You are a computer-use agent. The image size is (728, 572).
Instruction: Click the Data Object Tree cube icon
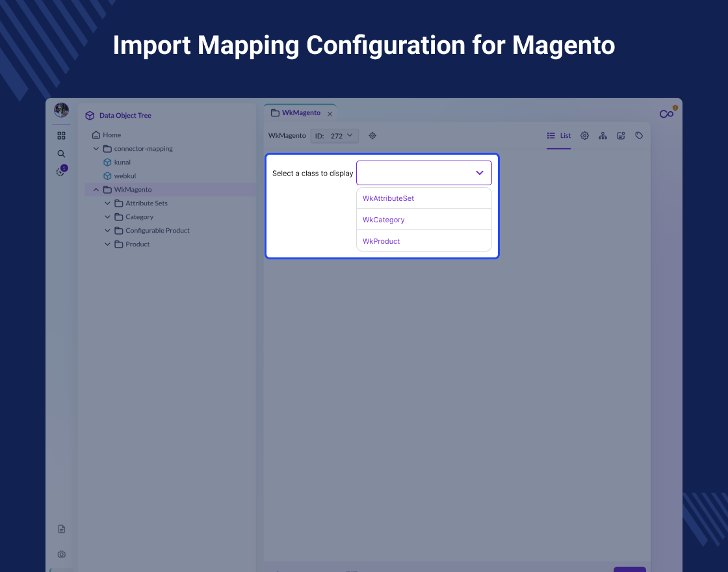point(90,116)
